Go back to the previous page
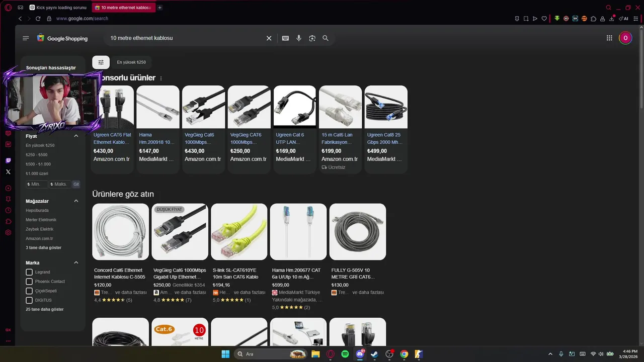The height and width of the screenshot is (362, 644). [20, 19]
